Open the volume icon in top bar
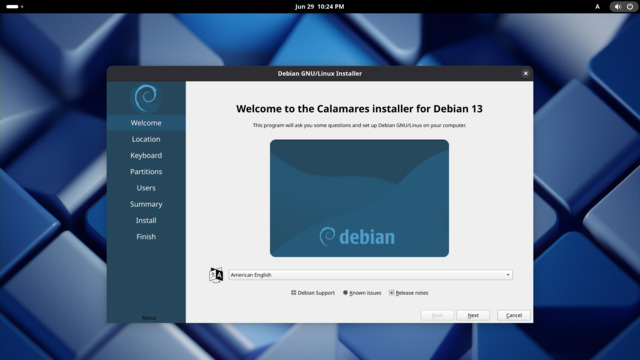Image resolution: width=640 pixels, height=360 pixels. tap(618, 7)
